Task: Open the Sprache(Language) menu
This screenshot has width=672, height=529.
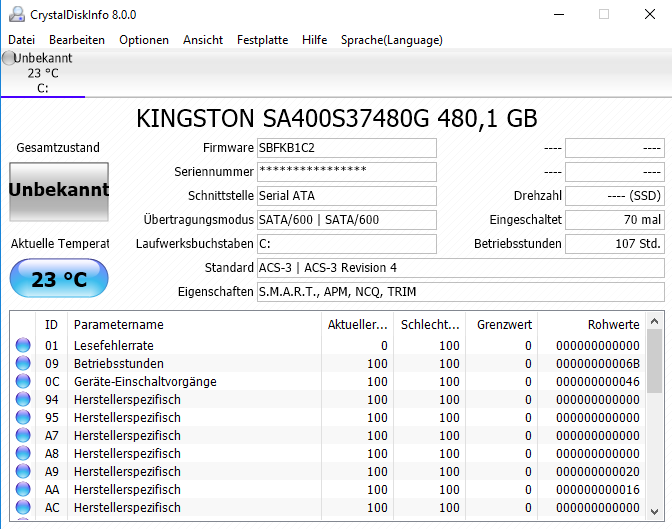Action: (x=392, y=40)
